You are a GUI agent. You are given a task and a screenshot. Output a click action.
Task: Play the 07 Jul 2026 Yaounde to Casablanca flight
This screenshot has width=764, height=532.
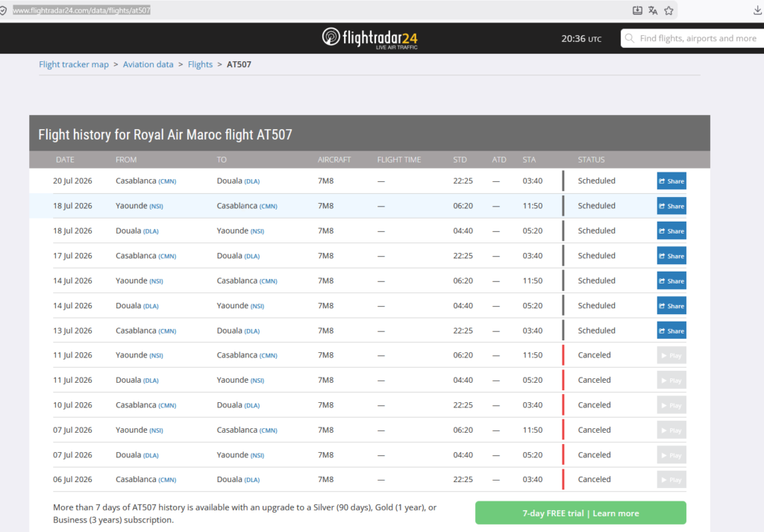671,431
